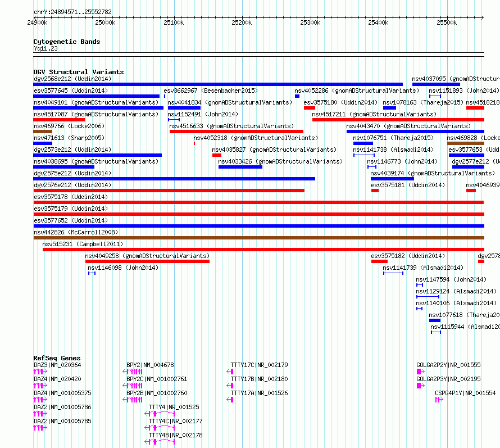Select the blue nsv1076751 (Thareja2015) bar
This screenshot has width=500, height=448.
[363, 143]
